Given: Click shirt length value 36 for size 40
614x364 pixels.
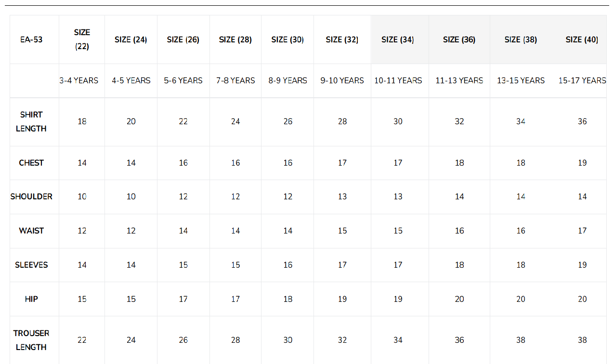Looking at the screenshot, I should 582,121.
